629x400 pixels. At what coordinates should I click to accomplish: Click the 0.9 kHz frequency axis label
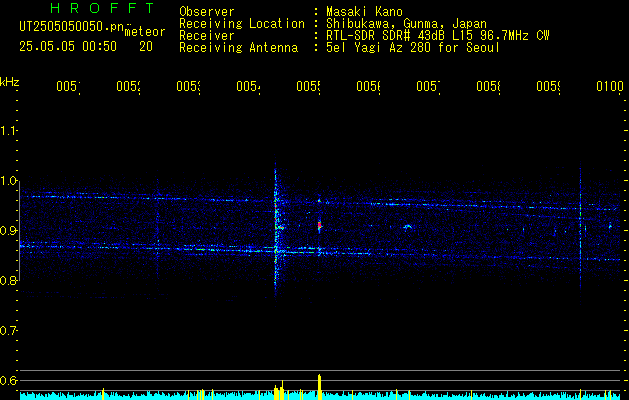[8, 231]
